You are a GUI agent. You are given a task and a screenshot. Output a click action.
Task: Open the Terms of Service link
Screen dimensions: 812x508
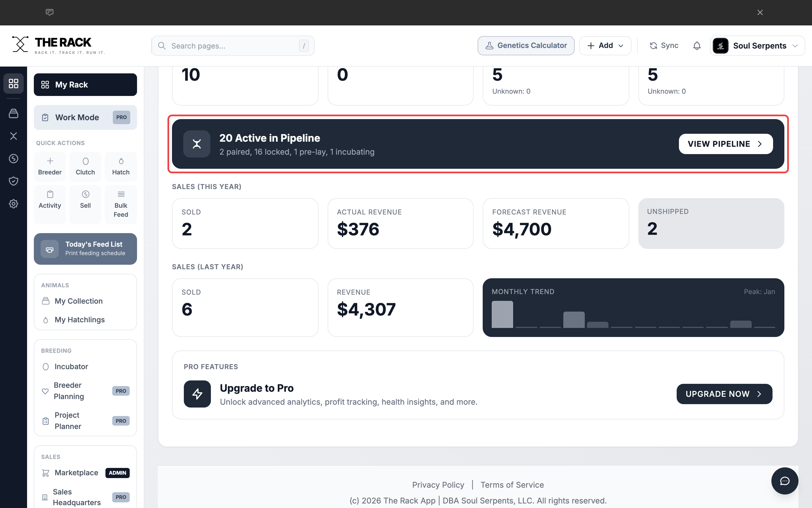pos(512,485)
